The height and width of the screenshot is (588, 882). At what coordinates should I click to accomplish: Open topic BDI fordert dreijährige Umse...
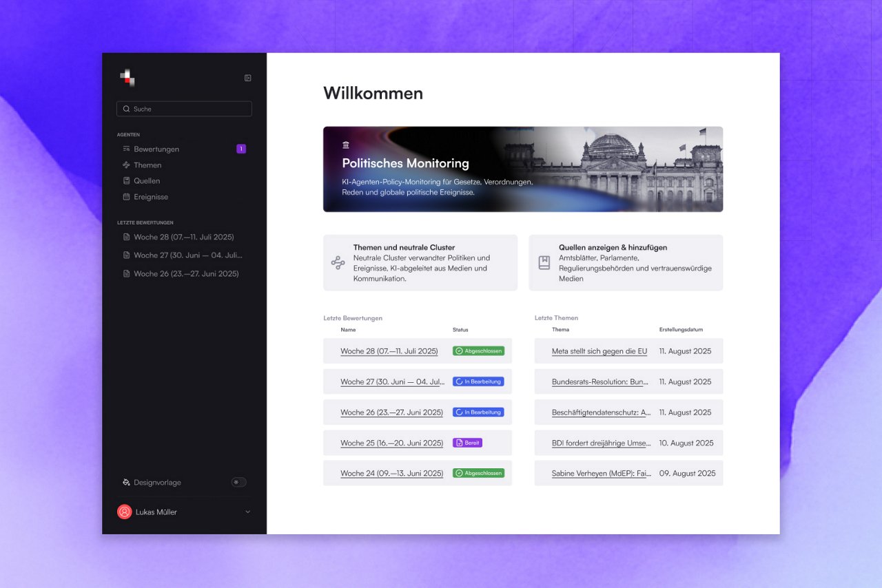point(602,443)
